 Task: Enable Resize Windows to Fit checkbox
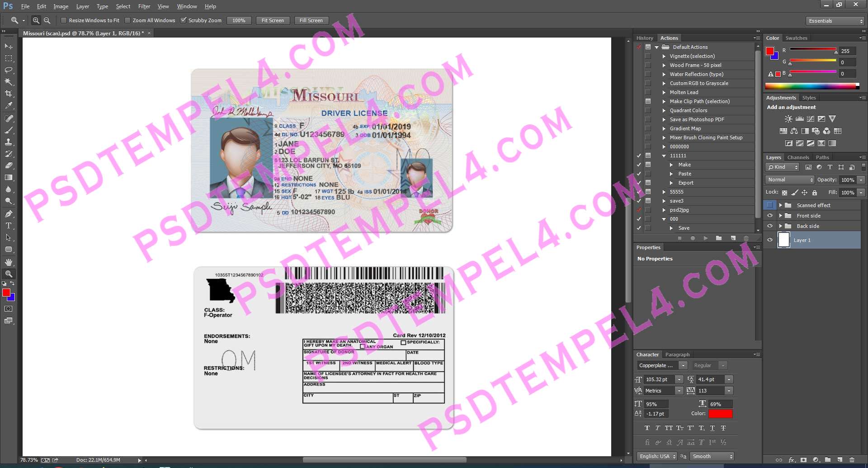point(64,20)
